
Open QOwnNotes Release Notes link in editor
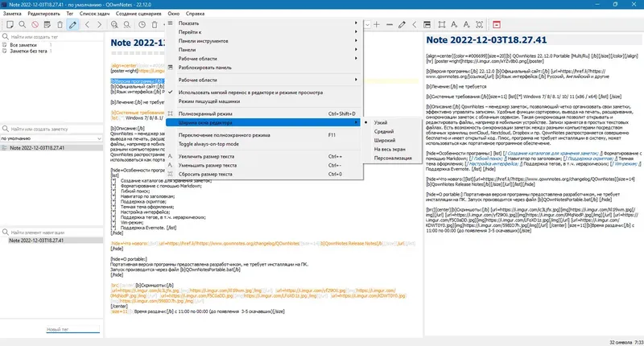(353, 243)
